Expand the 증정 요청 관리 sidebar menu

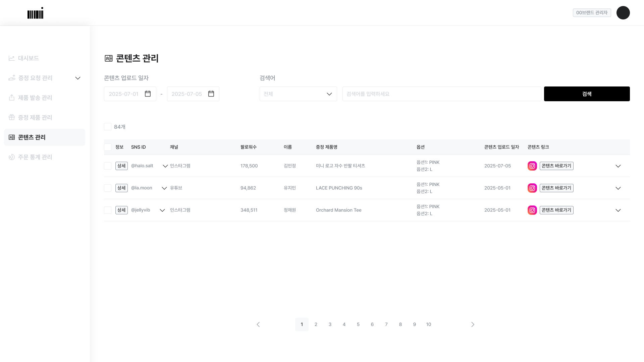(x=78, y=78)
